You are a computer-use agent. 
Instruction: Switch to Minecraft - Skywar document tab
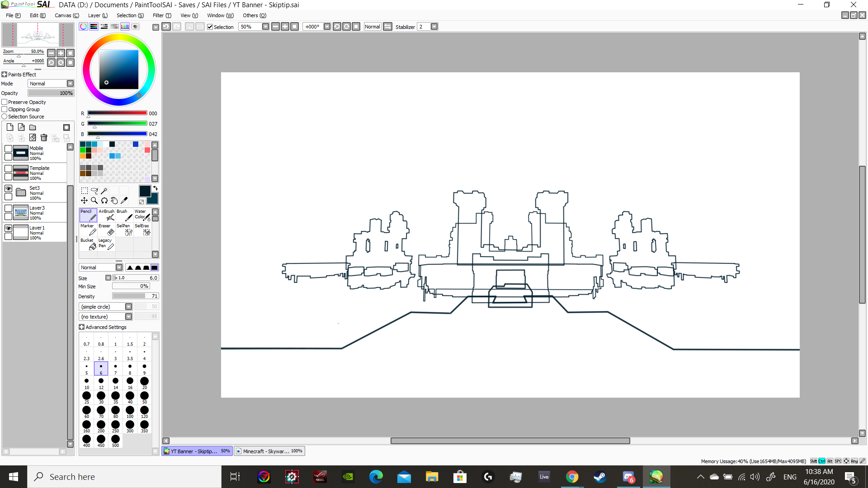tap(269, 451)
